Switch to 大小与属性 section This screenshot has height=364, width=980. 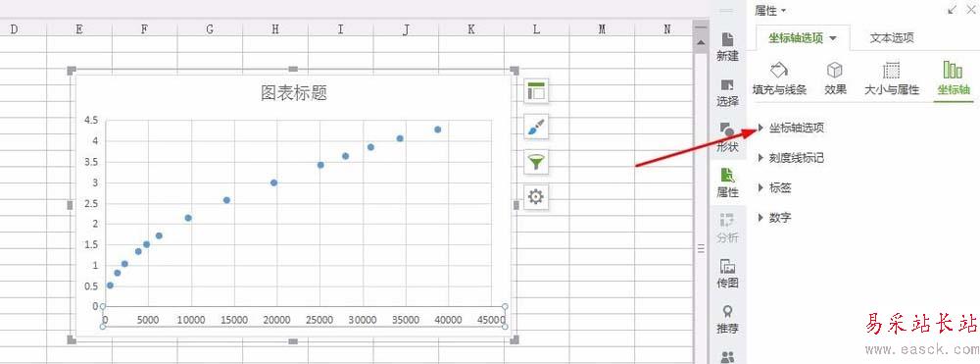click(x=891, y=78)
